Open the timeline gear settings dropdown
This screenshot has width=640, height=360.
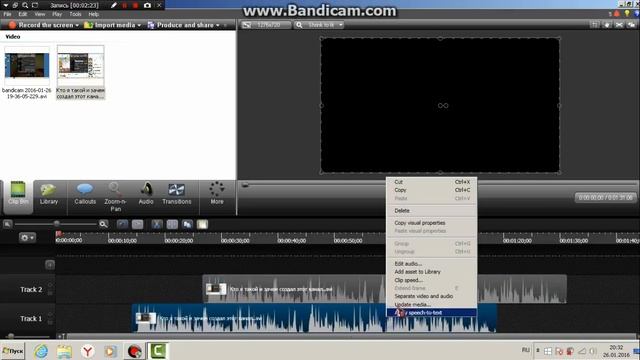click(x=27, y=238)
